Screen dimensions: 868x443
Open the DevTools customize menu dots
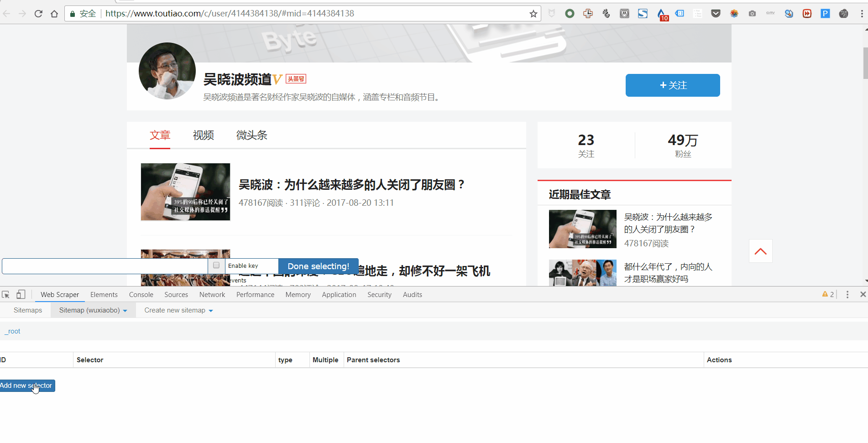coord(847,295)
